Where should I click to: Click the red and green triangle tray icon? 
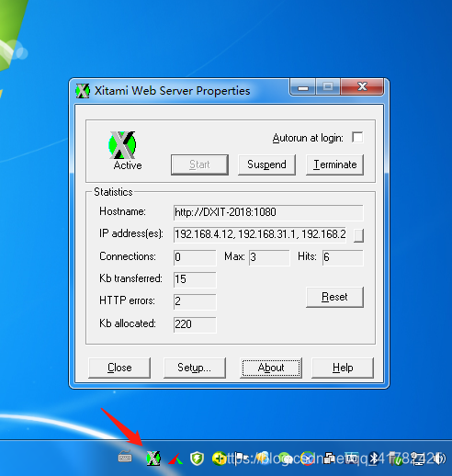point(175,459)
